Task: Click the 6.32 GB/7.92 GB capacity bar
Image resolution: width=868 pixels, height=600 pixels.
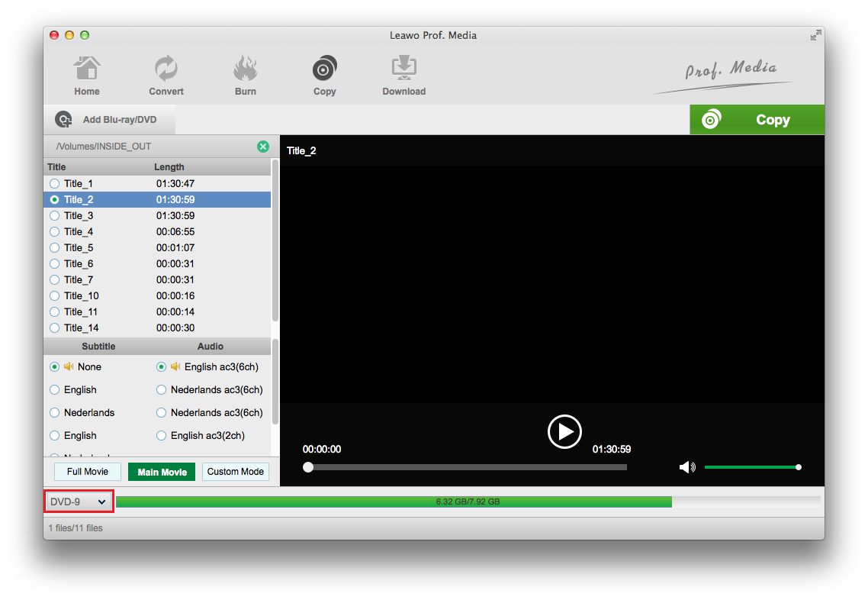Action: coord(468,502)
